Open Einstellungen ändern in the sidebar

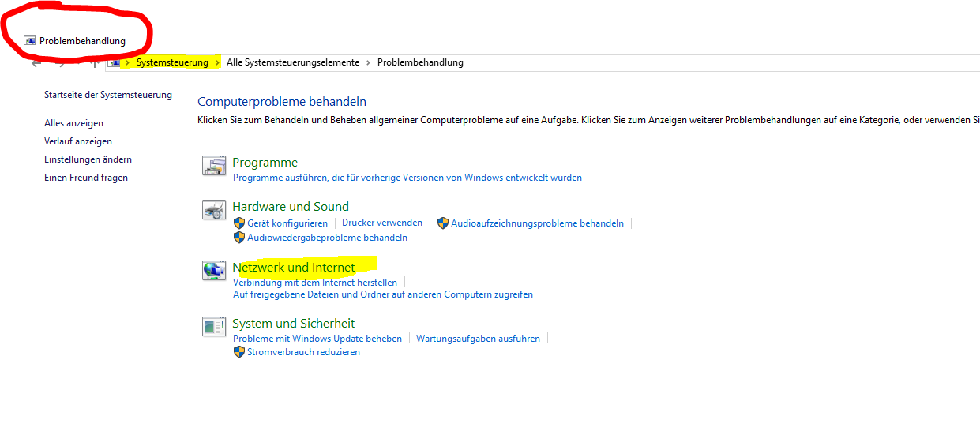[88, 159]
